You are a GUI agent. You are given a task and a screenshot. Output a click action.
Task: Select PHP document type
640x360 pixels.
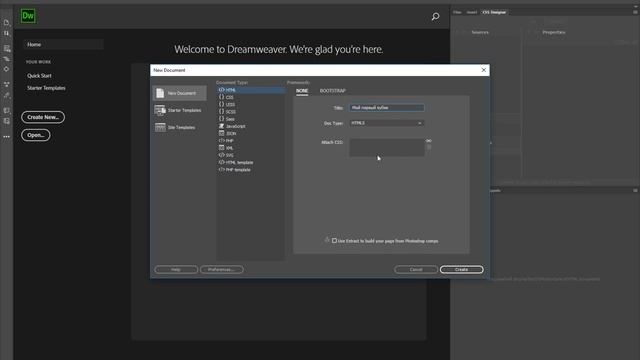coord(251,140)
